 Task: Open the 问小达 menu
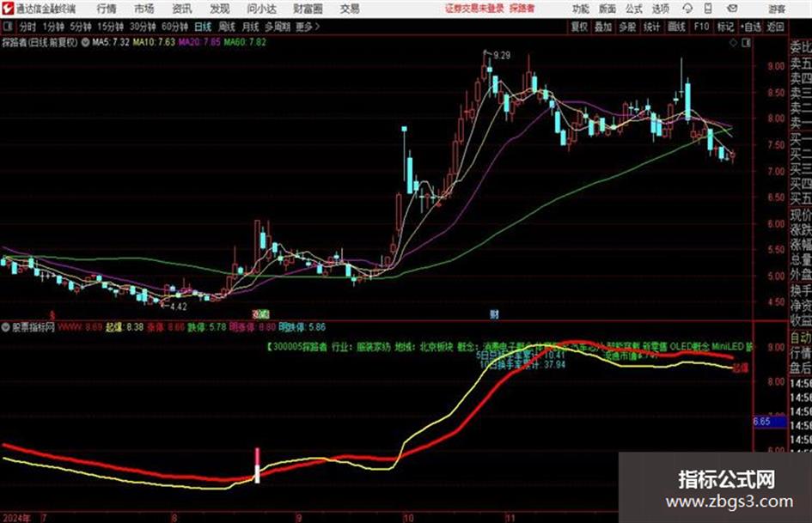point(262,9)
